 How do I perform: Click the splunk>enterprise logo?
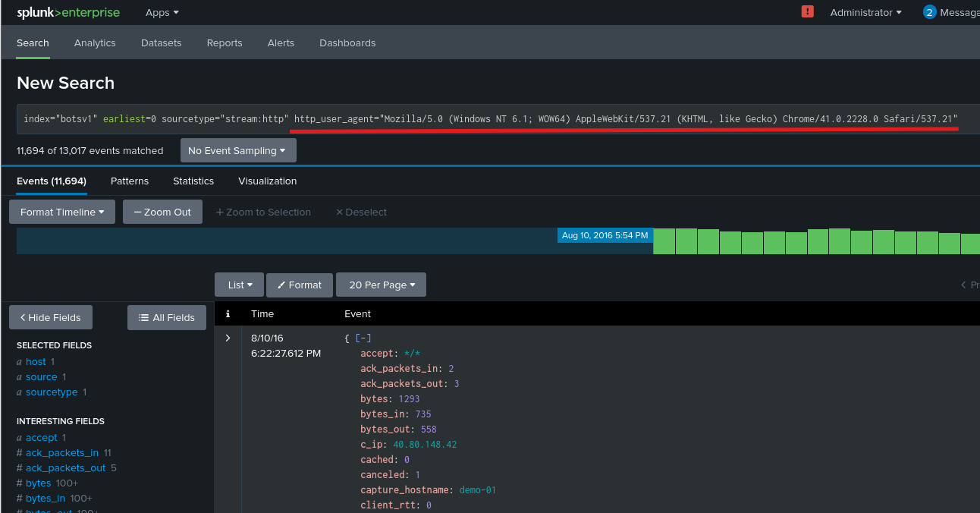pyautogui.click(x=68, y=12)
